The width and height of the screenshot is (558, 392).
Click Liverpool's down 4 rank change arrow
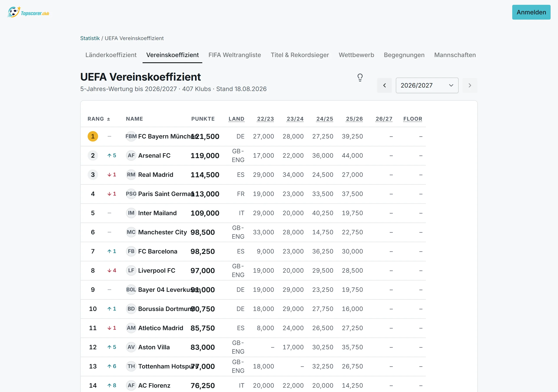tap(112, 270)
